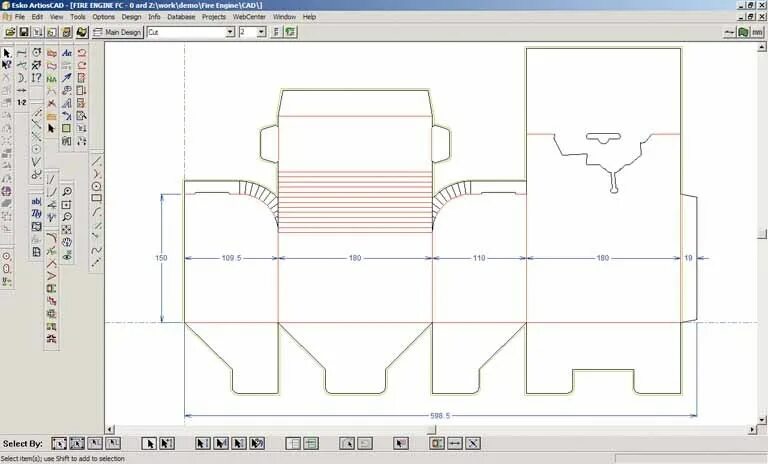Toggle the double-arrow dimension bottom bar button

point(455,443)
